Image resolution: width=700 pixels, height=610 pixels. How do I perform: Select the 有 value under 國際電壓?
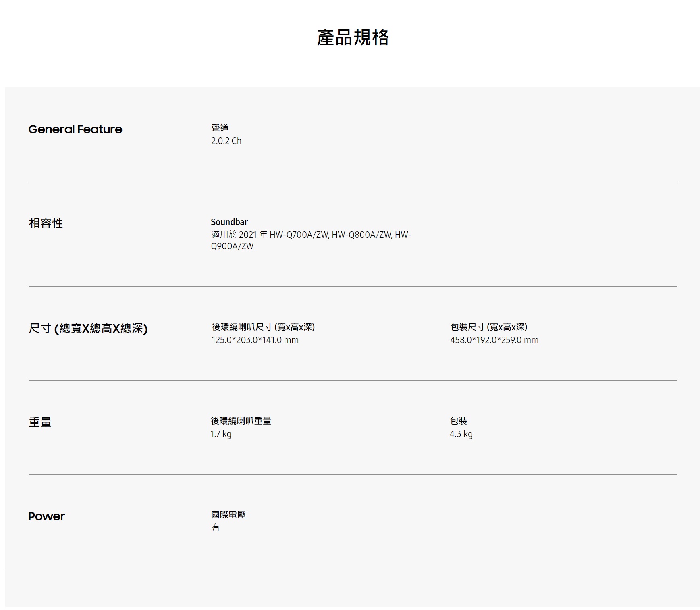point(215,528)
